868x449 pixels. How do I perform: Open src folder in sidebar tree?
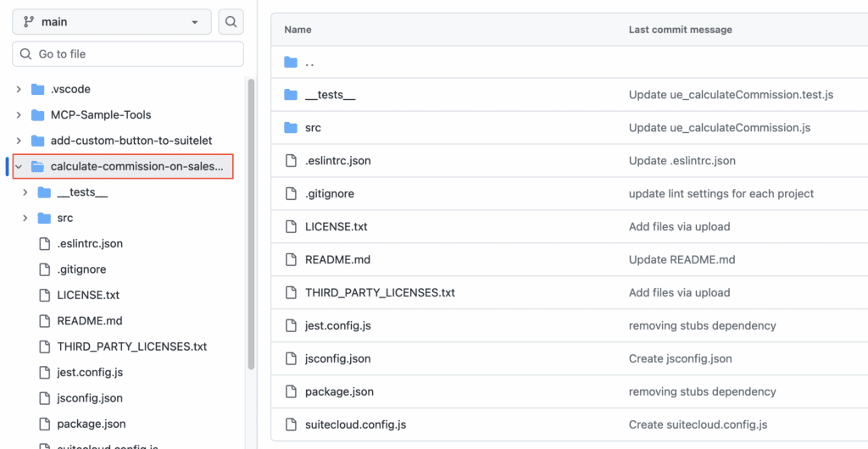(x=64, y=218)
